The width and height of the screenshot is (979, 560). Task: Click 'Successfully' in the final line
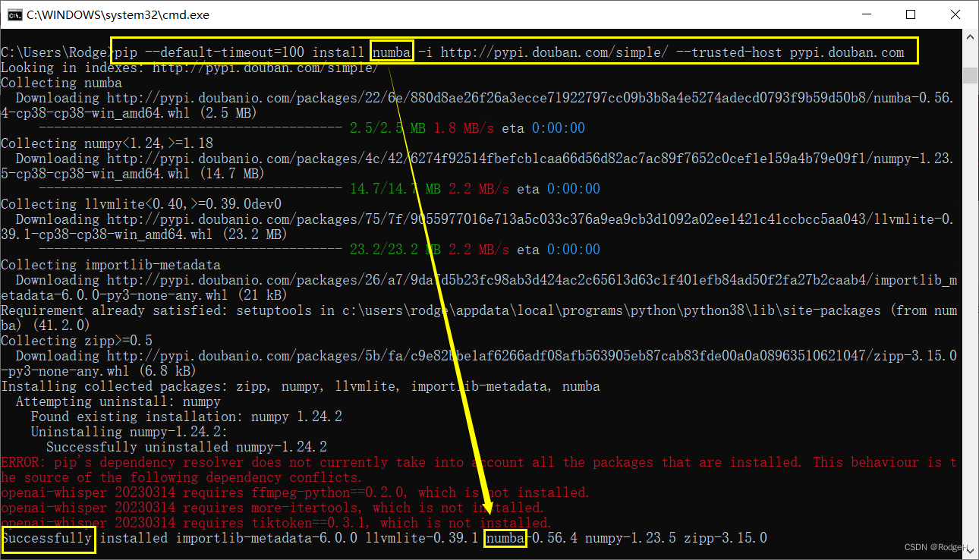click(46, 538)
